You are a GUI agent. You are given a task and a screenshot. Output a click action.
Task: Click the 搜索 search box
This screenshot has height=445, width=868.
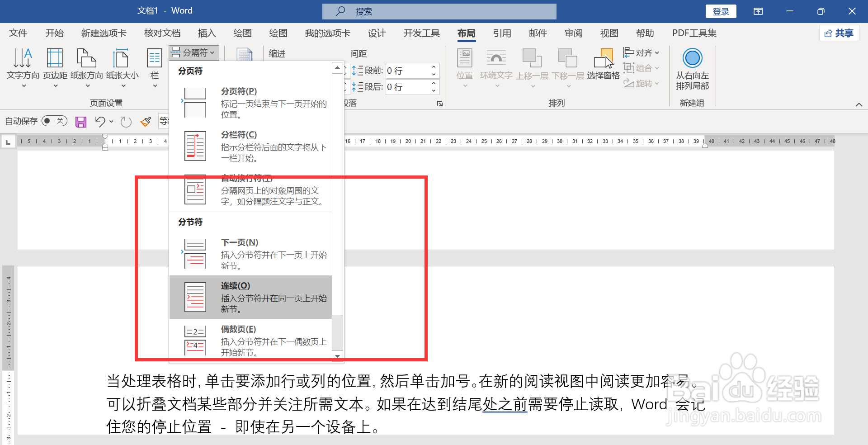pos(439,11)
